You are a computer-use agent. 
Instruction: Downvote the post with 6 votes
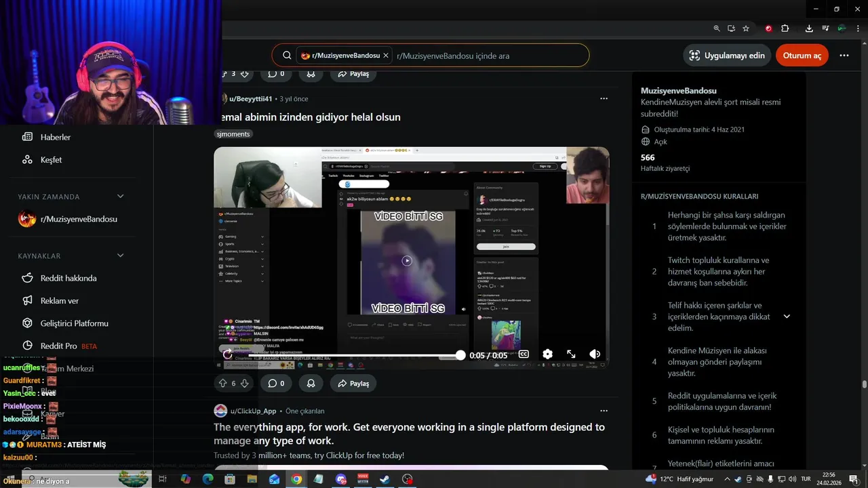(x=245, y=384)
